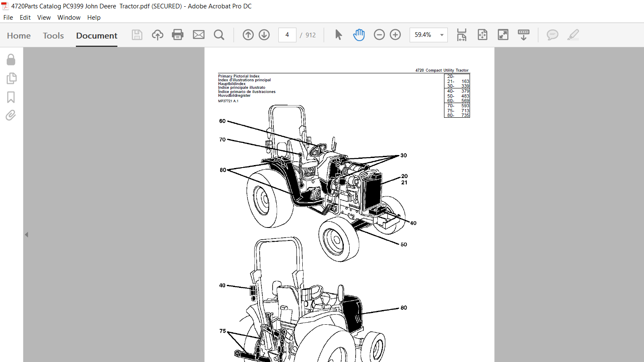Click callout label '75' on lower tractor
Screen dimensions: 644x362
[223, 331]
